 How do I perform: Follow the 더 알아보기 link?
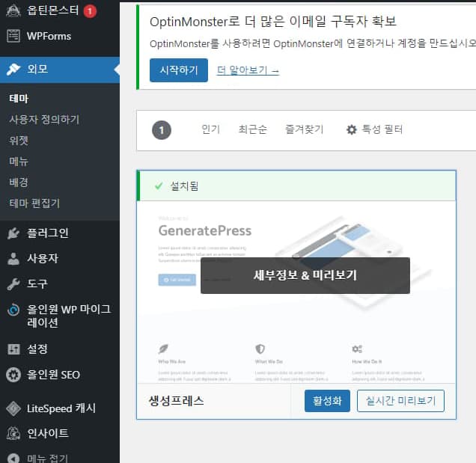tap(248, 70)
